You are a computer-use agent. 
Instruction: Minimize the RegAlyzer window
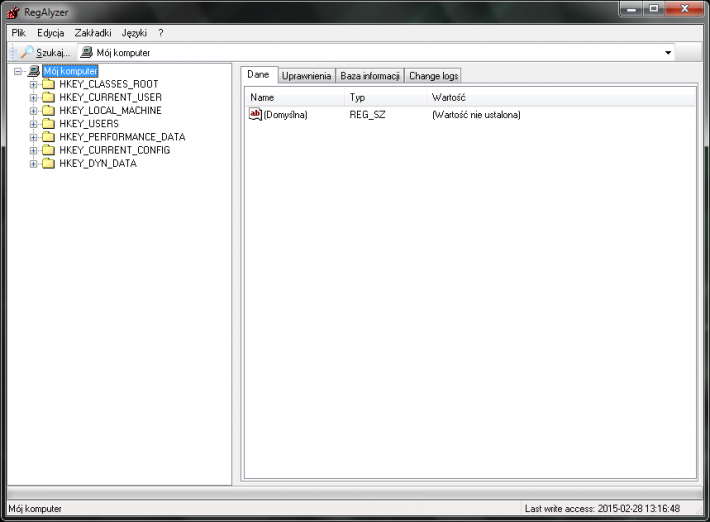point(631,9)
